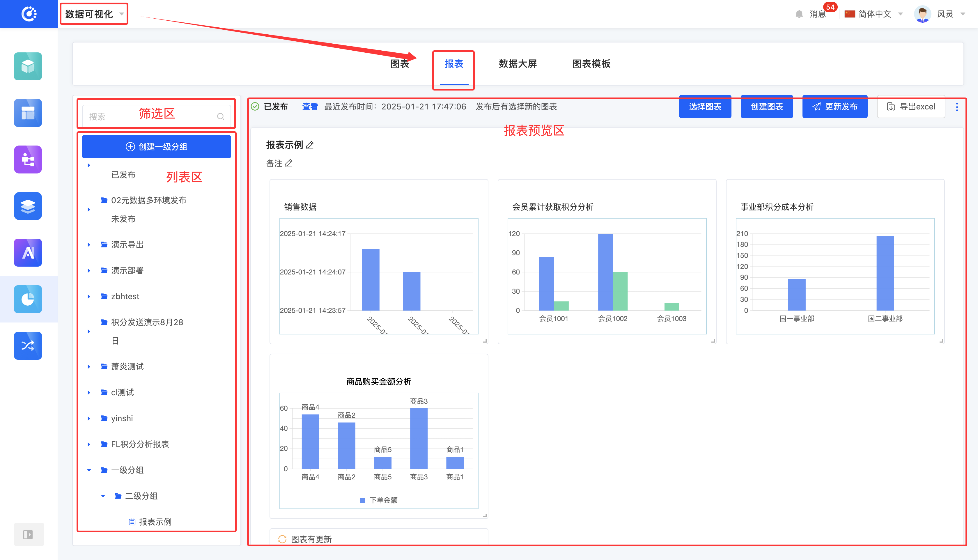
Task: Click the 查看 link
Action: tap(310, 107)
